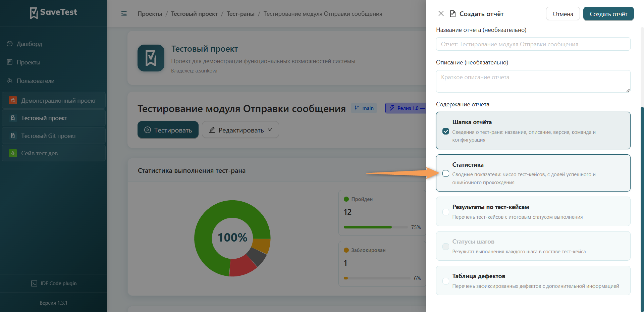Click the Пользователи sidebar icon

[10, 81]
